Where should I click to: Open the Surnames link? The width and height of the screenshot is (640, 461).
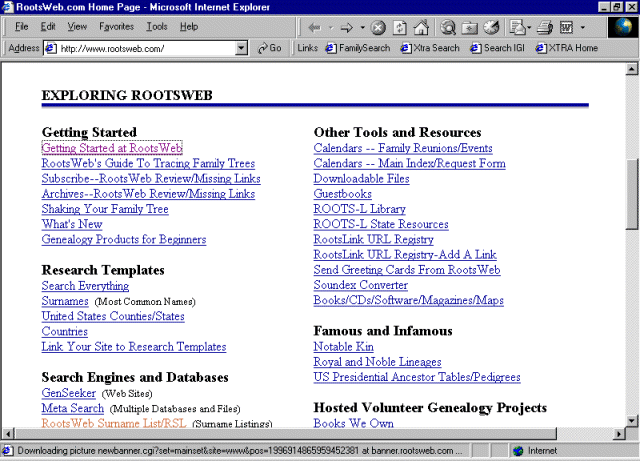click(65, 301)
